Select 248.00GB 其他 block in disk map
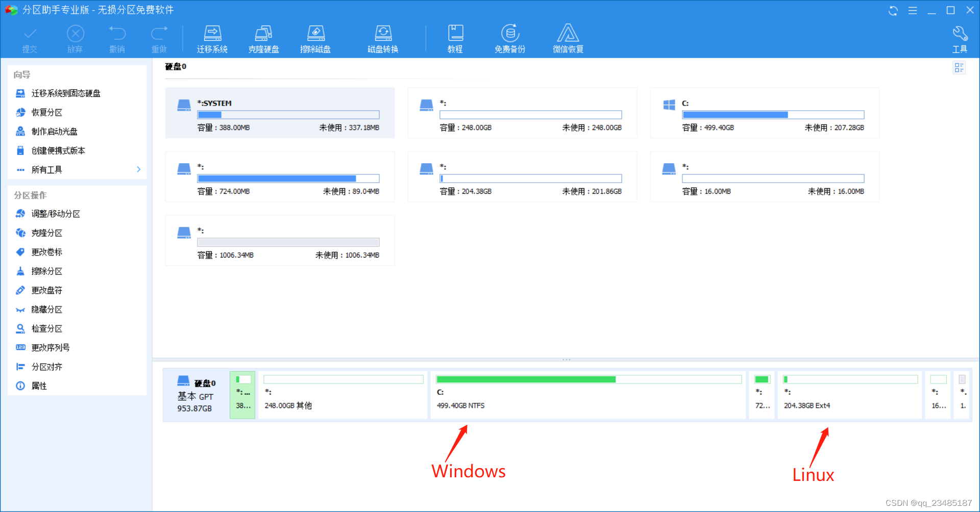 343,394
